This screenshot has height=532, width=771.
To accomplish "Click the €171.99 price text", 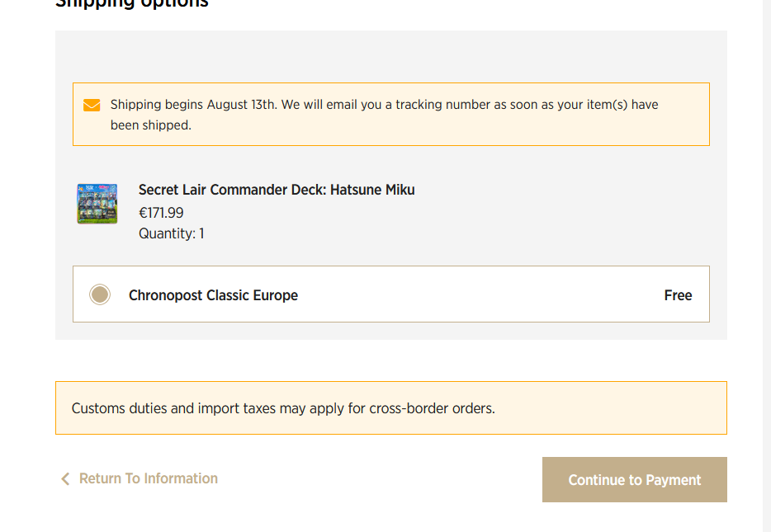I will tap(161, 213).
